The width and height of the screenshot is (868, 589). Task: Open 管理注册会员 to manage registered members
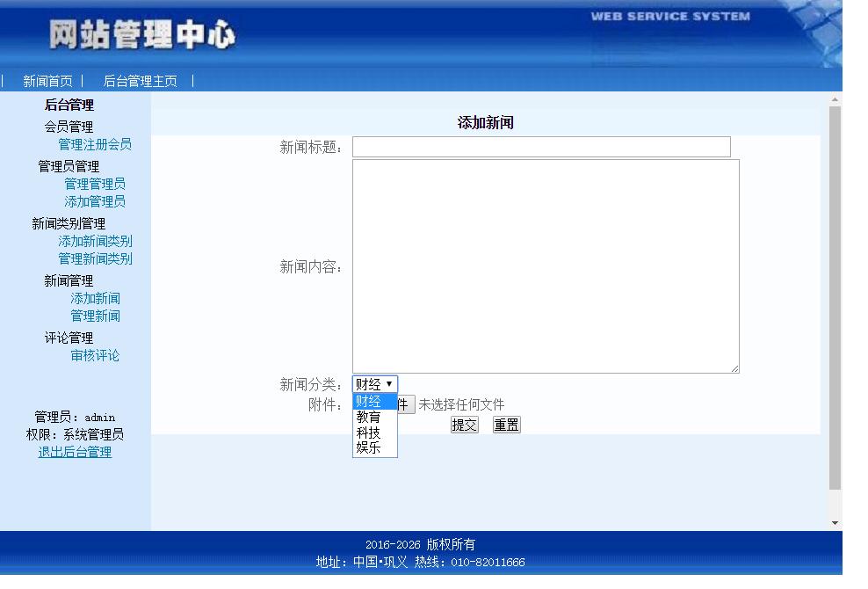pyautogui.click(x=96, y=144)
